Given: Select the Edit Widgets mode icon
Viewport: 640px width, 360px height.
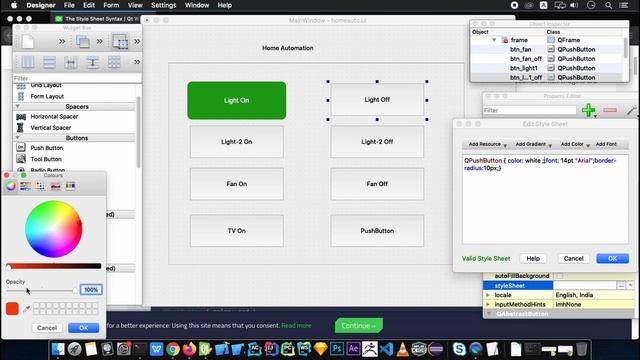Looking at the screenshot, I should 120,42.
